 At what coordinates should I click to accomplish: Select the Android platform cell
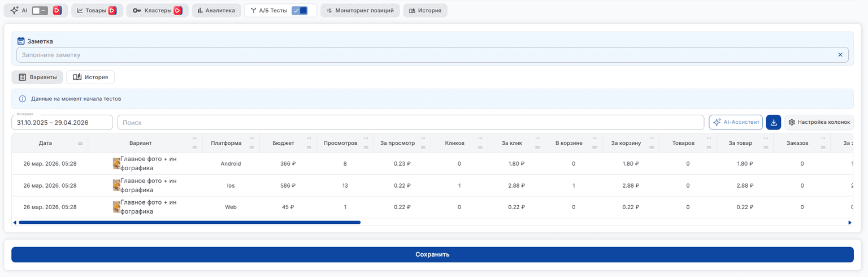(x=231, y=163)
